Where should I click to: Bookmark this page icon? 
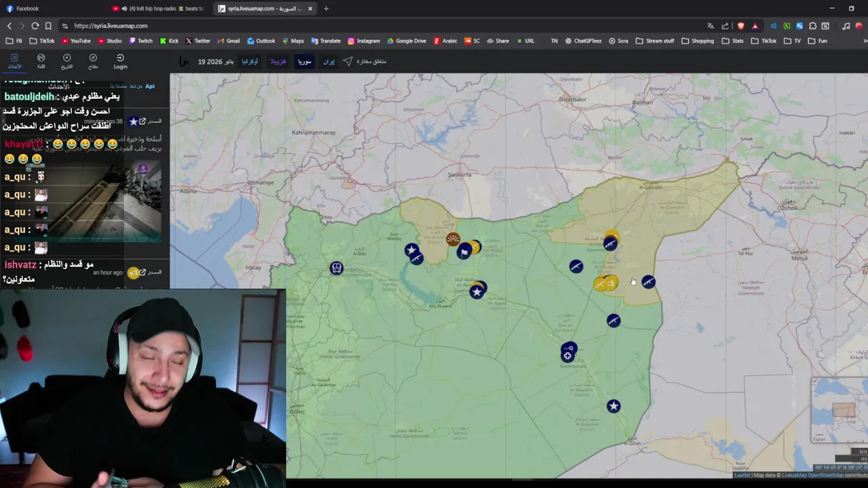point(48,26)
